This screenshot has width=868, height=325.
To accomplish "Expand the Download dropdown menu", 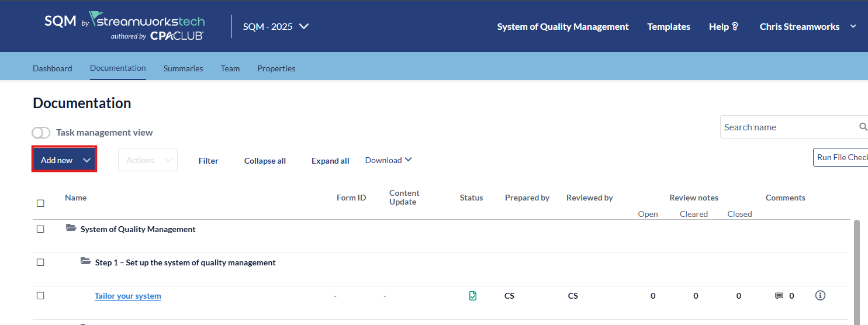I will tap(389, 160).
